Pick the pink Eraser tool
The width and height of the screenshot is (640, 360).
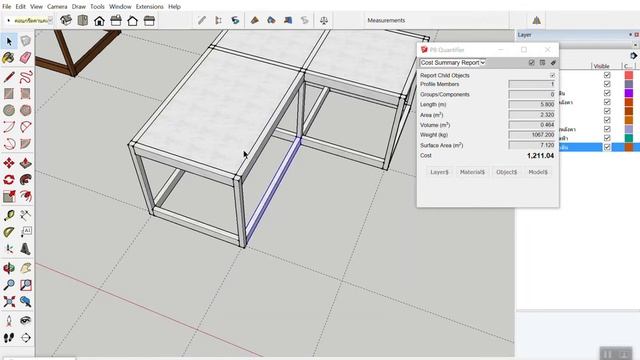[25, 58]
